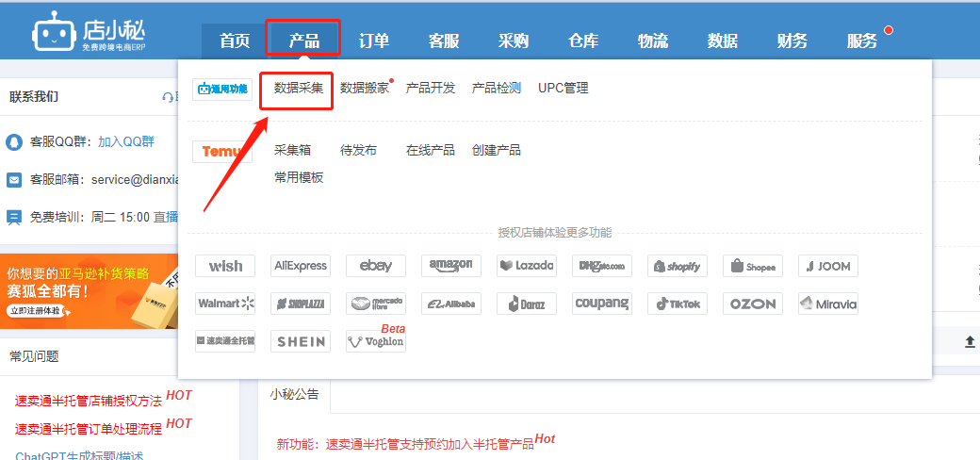Click the 常见问题 heading
The image size is (980, 460).
(x=34, y=356)
